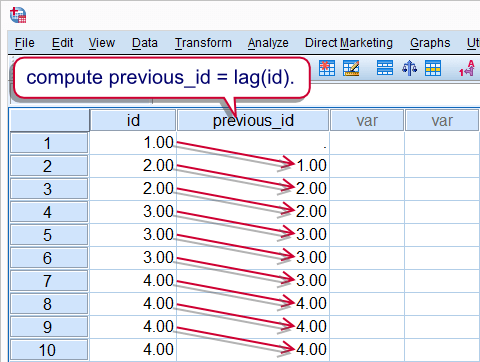Click id cell 4.00 in row 8
480x362 pixels.
[x=133, y=304]
